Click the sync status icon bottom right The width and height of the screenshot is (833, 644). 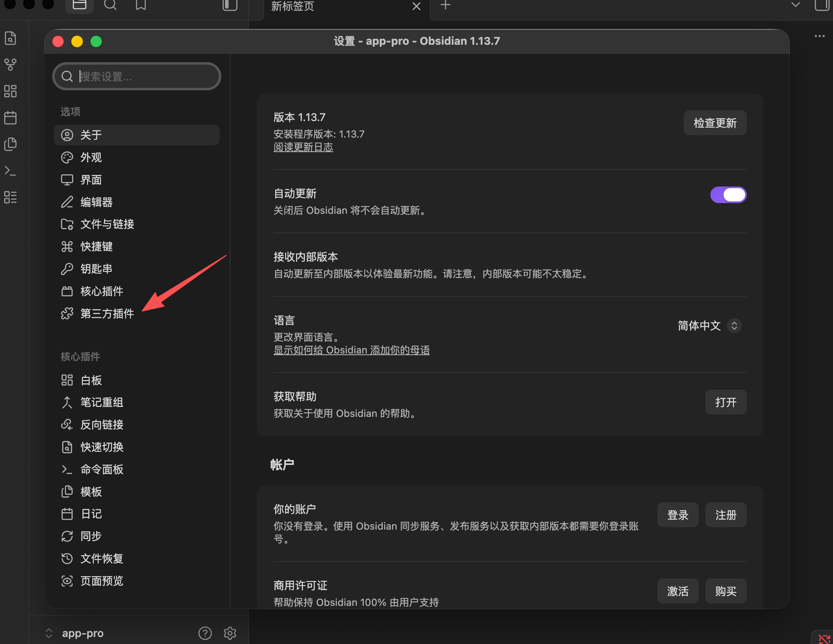824,638
